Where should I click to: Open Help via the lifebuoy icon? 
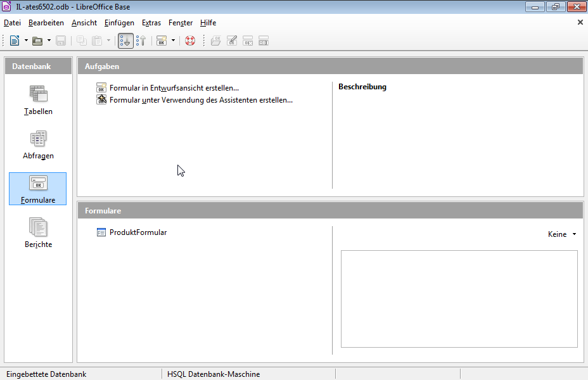coord(190,41)
